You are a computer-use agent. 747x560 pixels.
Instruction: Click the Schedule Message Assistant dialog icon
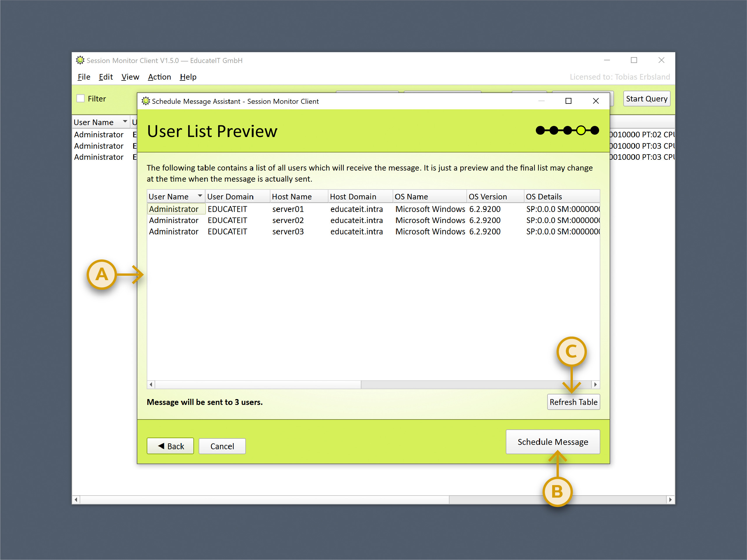tap(146, 101)
